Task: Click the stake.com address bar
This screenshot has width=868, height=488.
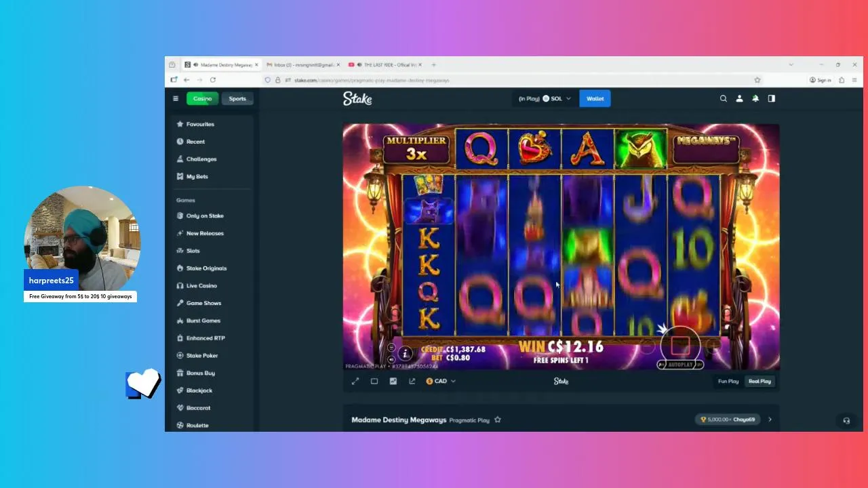Action: point(512,80)
